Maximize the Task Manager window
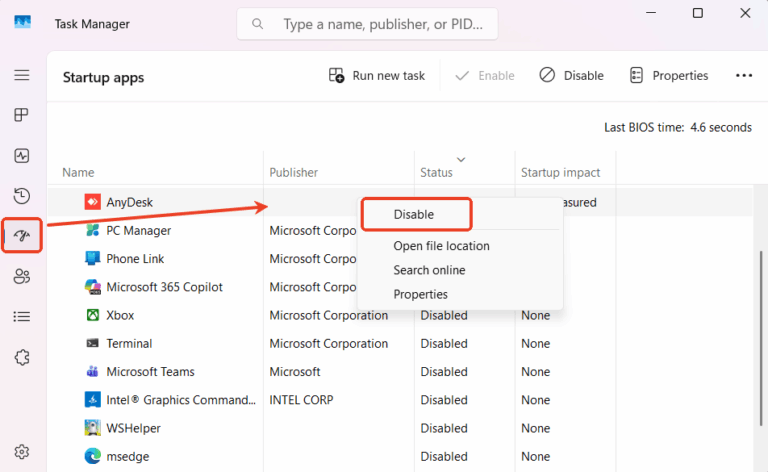Screen dimensions: 768x472 click(697, 13)
